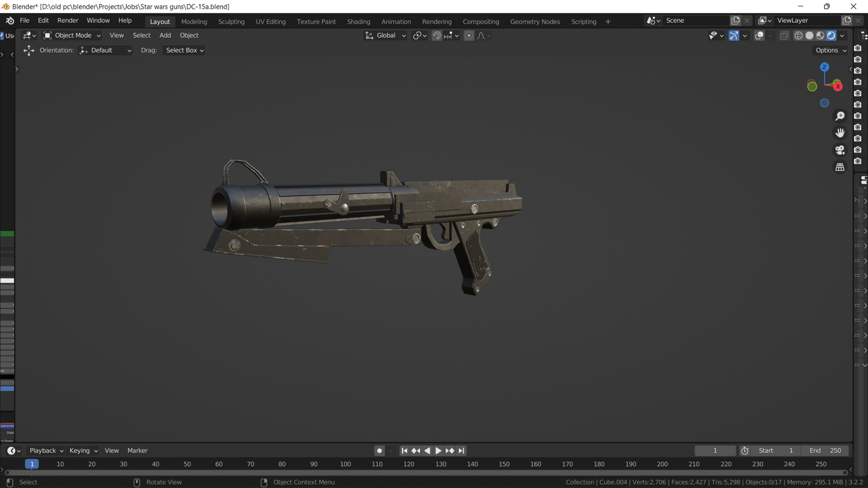Open the transform pivot point dropdown
Screen dimensions: 868x488
(x=420, y=35)
